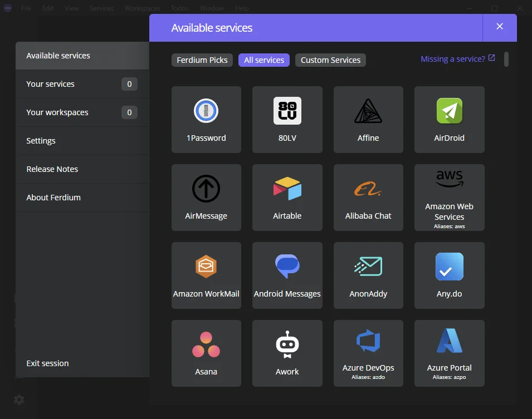Select Available services in sidebar
Screen dimensions: 532x419
pos(82,56)
